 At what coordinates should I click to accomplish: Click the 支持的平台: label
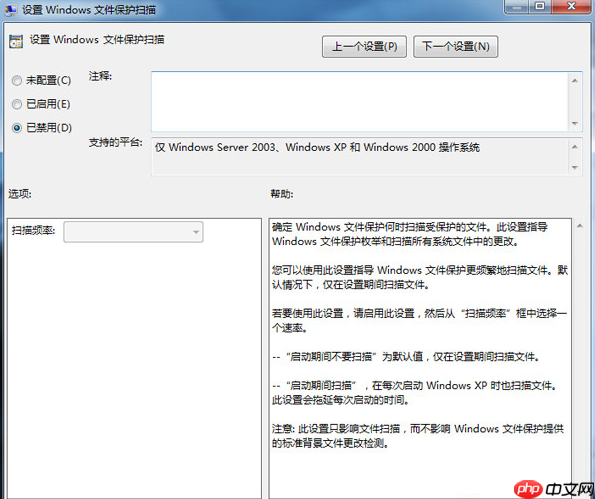click(x=115, y=142)
